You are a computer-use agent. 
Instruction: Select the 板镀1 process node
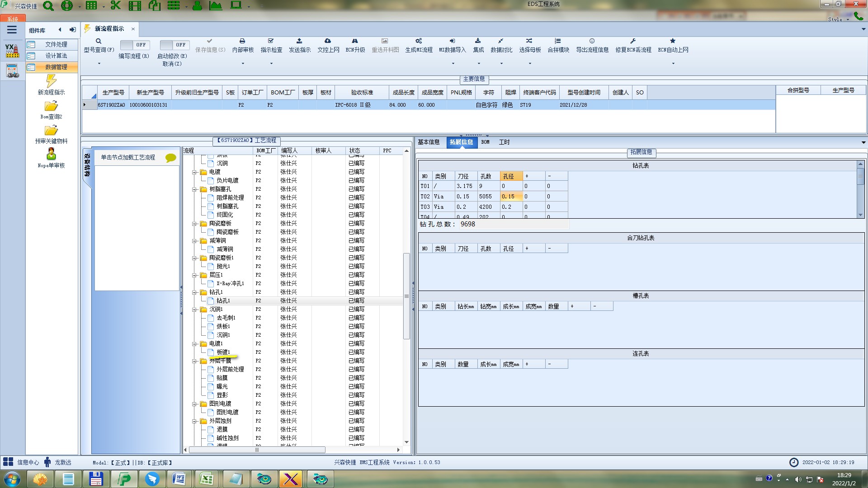223,352
